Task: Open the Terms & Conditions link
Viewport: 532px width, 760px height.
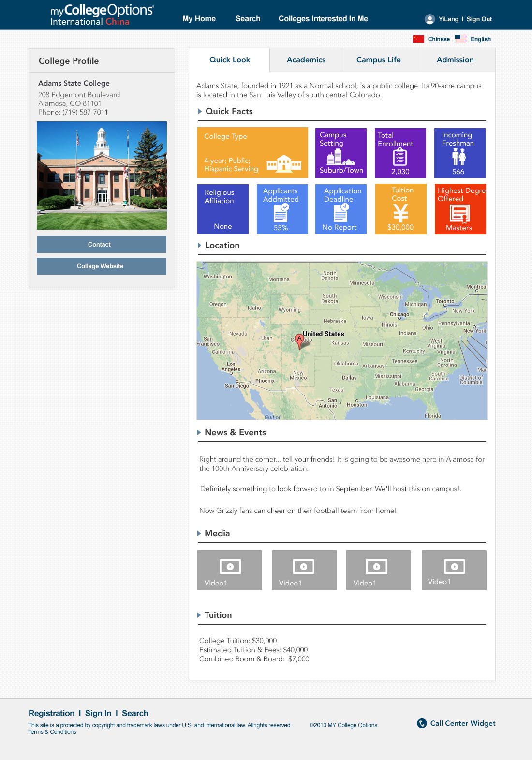Action: (x=52, y=732)
